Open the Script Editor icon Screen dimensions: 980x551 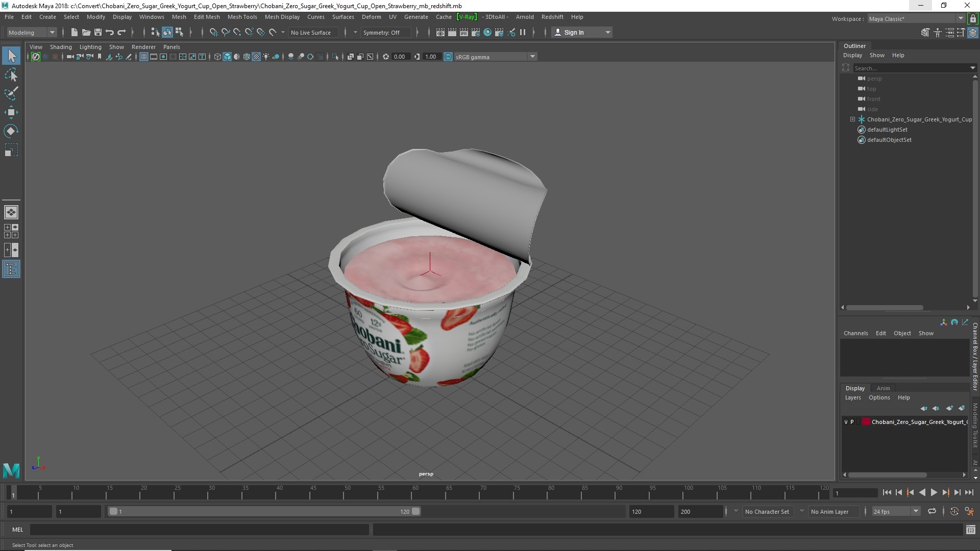(x=970, y=530)
